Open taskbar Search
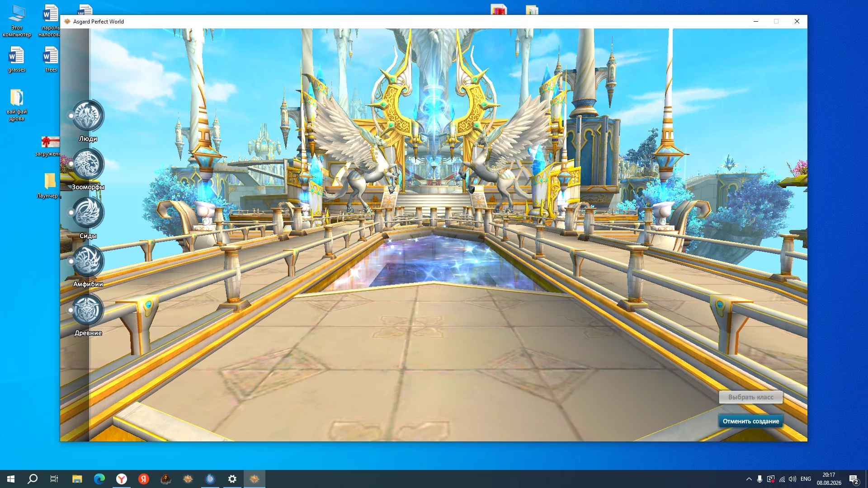This screenshot has width=868, height=488. coord(33,479)
